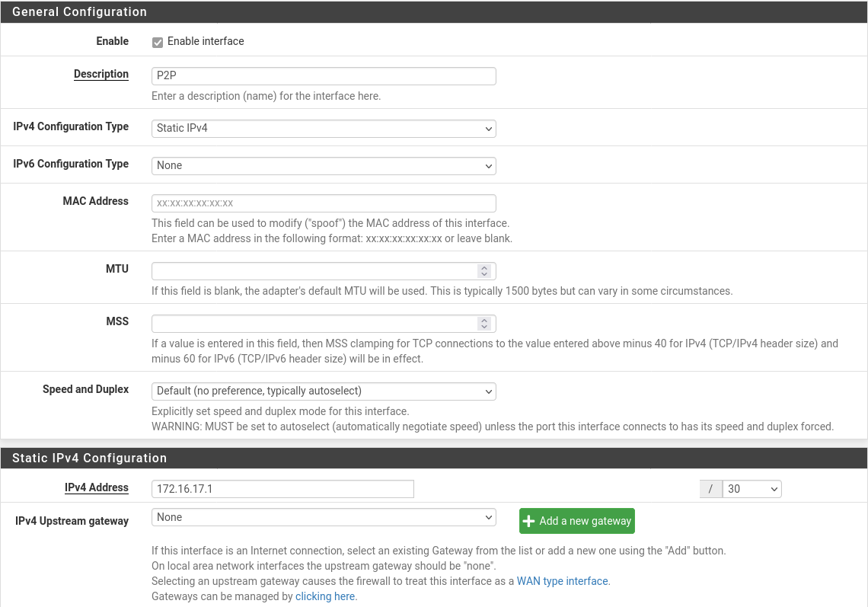The image size is (868, 607).
Task: Click the IPv4 Configuration Type label
Action: 71,126
